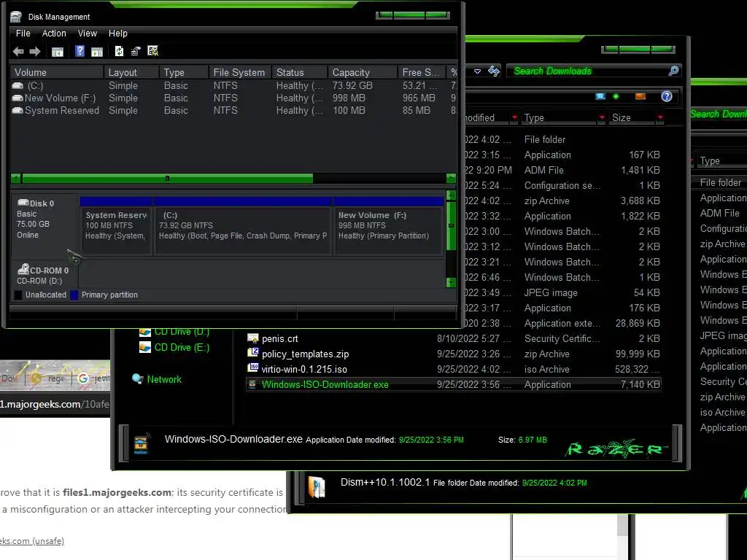Click the blue view-mode icon in Explorer toolbar
747x560 pixels.
[x=600, y=97]
